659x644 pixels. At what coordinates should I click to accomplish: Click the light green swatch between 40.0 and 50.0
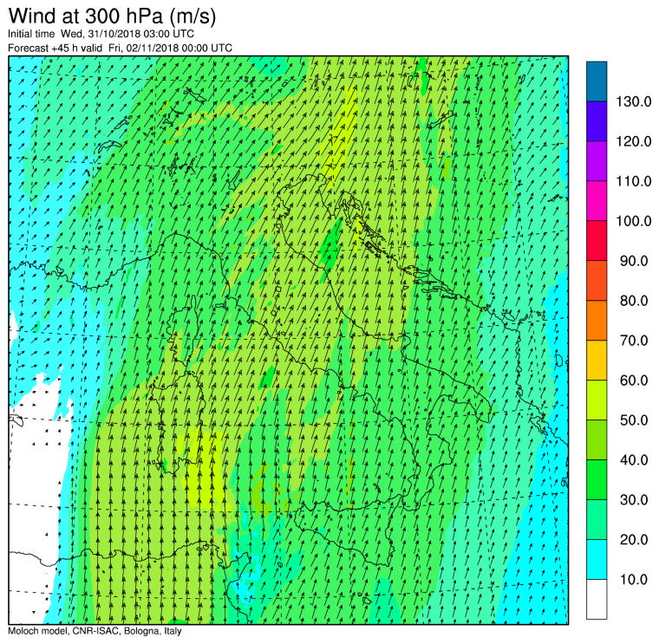[597, 439]
